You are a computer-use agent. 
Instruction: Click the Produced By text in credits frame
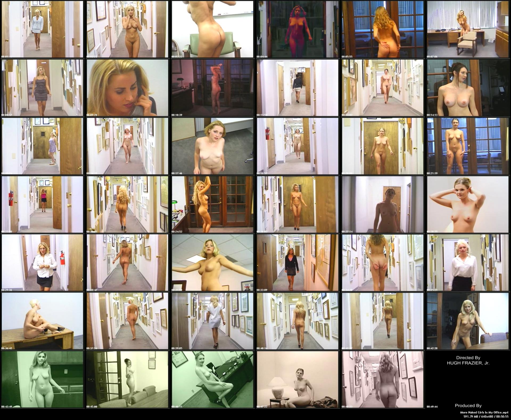[x=468, y=406]
